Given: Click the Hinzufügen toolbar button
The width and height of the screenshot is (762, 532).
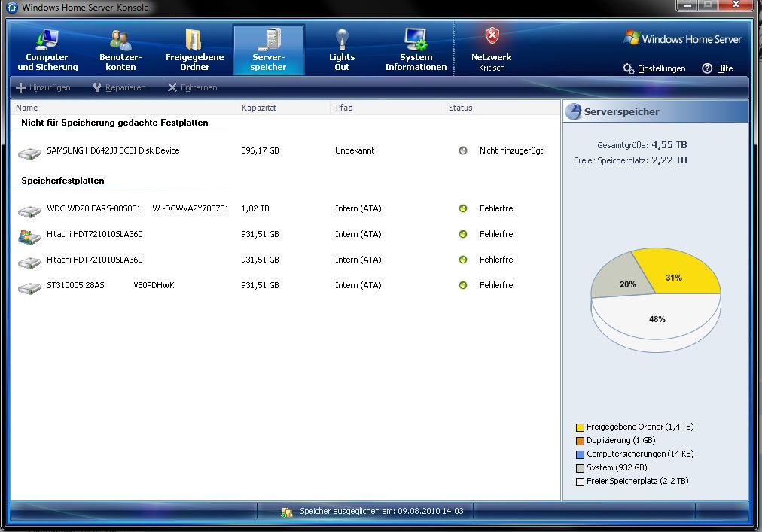Looking at the screenshot, I should (x=43, y=87).
